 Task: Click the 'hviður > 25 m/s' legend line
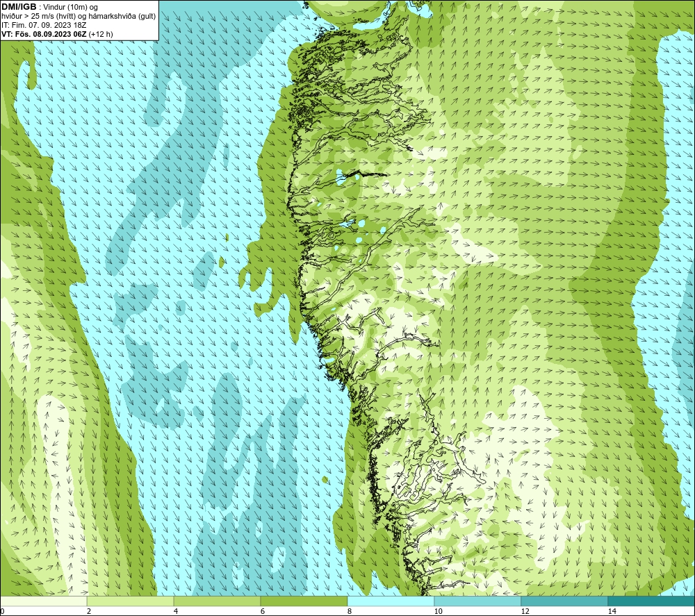coord(79,17)
